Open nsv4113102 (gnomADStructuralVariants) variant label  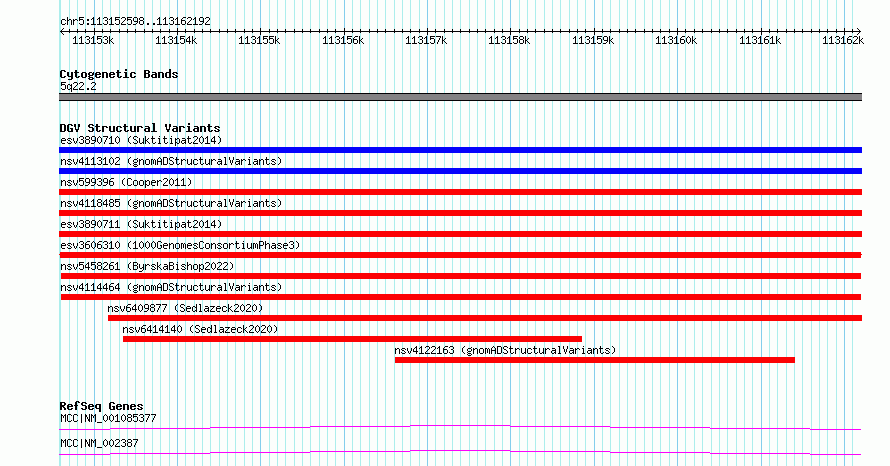(171, 161)
